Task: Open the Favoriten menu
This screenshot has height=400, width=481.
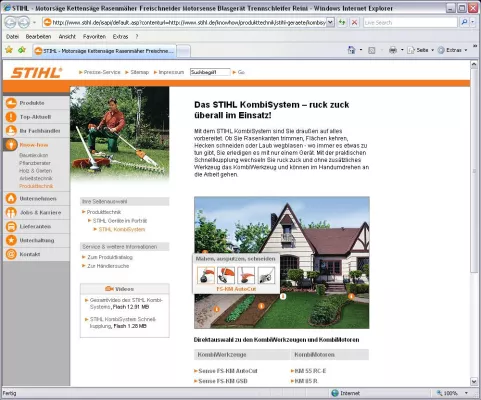Action: (94, 37)
